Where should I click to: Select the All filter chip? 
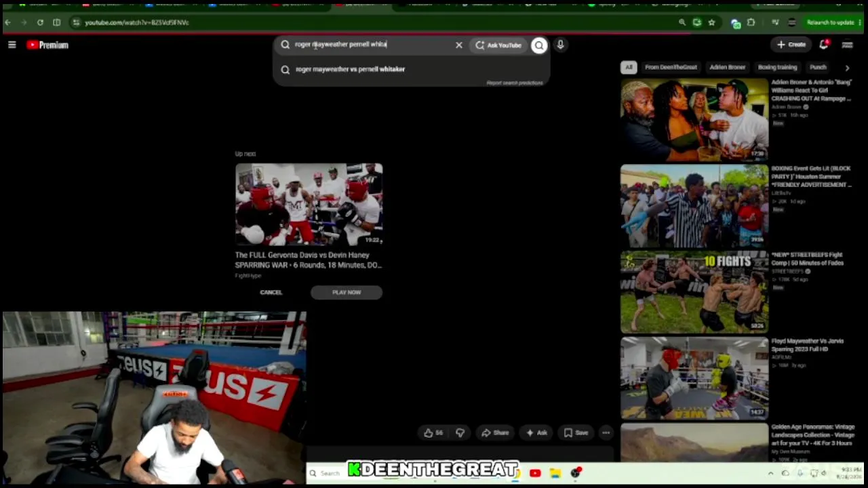(x=629, y=67)
